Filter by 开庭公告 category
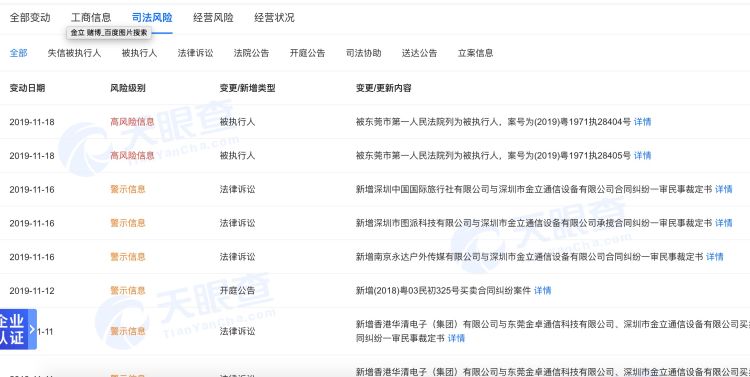 click(307, 53)
